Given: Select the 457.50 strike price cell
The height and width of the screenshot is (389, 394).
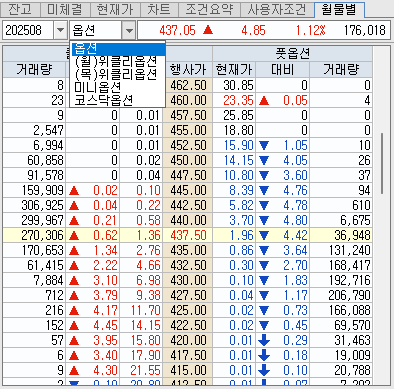Looking at the screenshot, I should coord(188,115).
